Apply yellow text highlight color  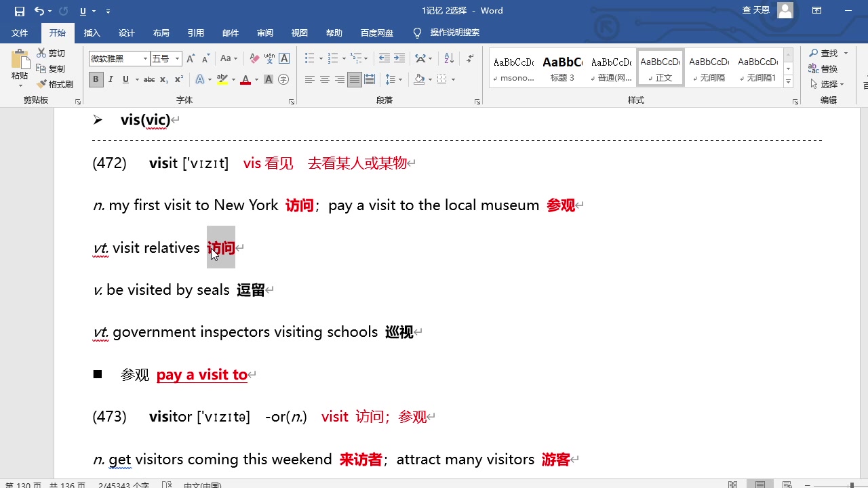(x=222, y=80)
